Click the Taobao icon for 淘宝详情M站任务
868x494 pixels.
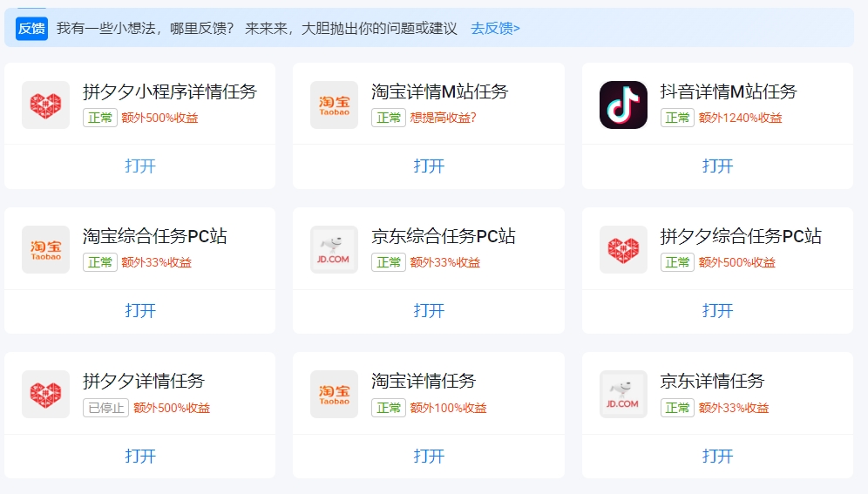tap(335, 105)
